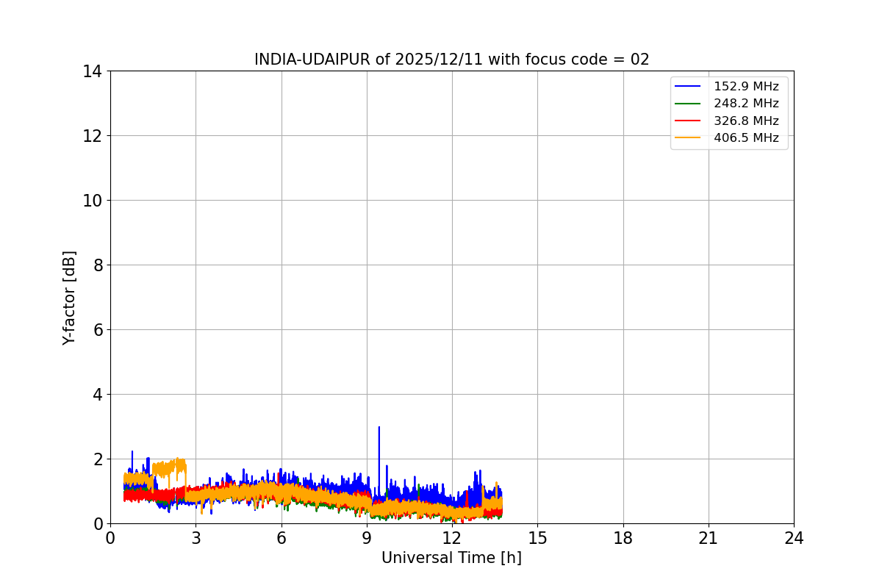The height and width of the screenshot is (588, 882).
Task: Click the Universal Time [h] axis label
Action: (x=451, y=558)
